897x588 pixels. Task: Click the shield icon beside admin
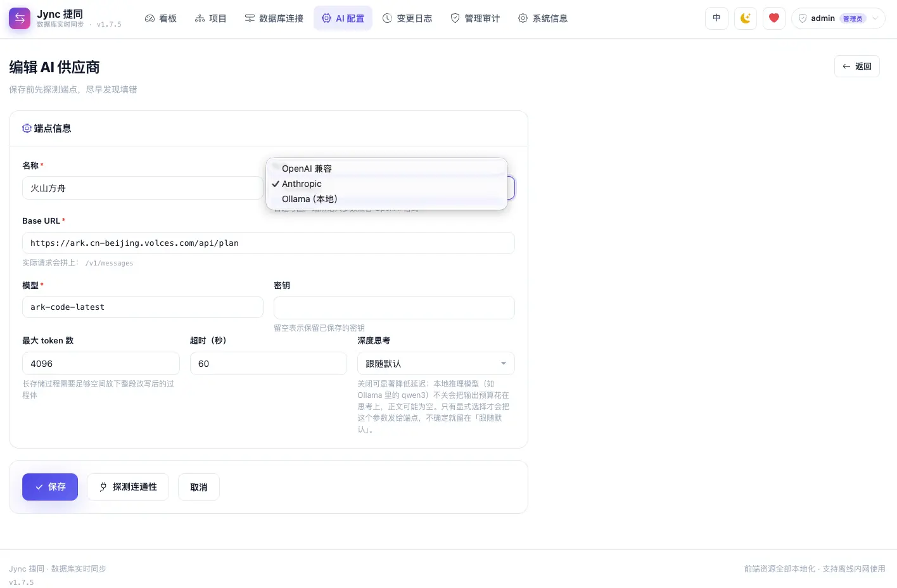coord(803,18)
